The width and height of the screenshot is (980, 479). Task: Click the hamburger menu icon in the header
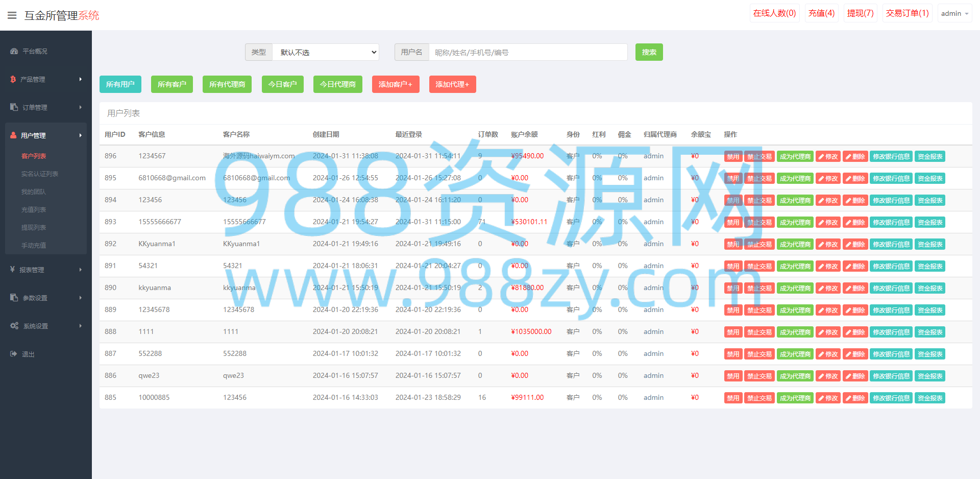pyautogui.click(x=12, y=15)
